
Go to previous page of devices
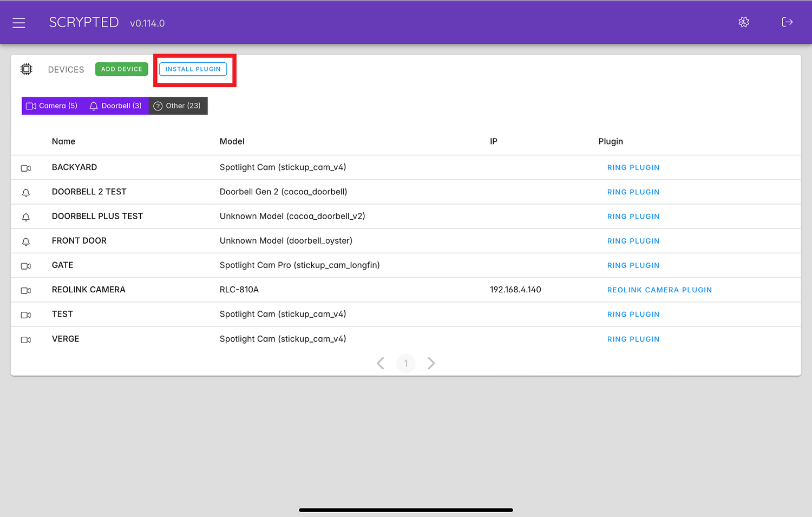[381, 363]
